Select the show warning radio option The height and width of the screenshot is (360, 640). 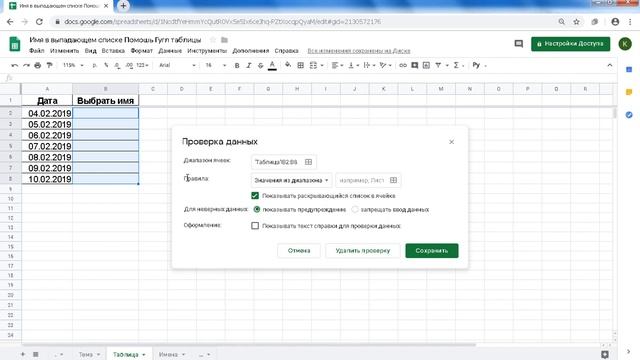(x=257, y=209)
